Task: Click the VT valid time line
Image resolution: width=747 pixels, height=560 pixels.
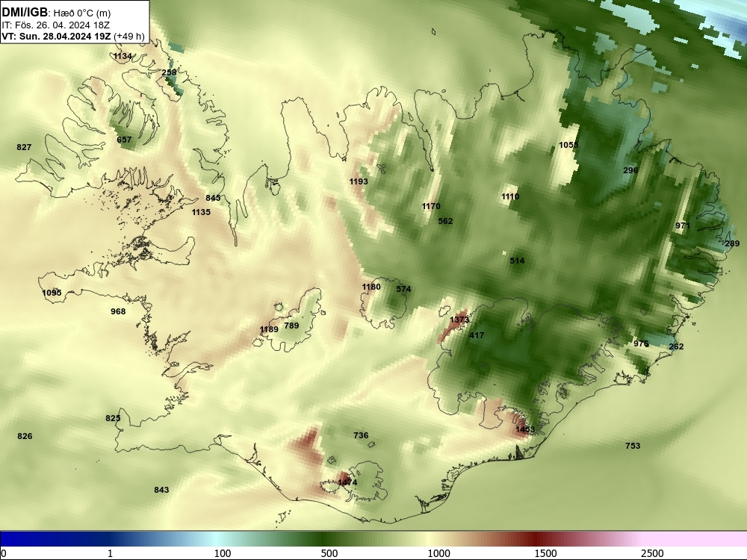Action: [73, 36]
